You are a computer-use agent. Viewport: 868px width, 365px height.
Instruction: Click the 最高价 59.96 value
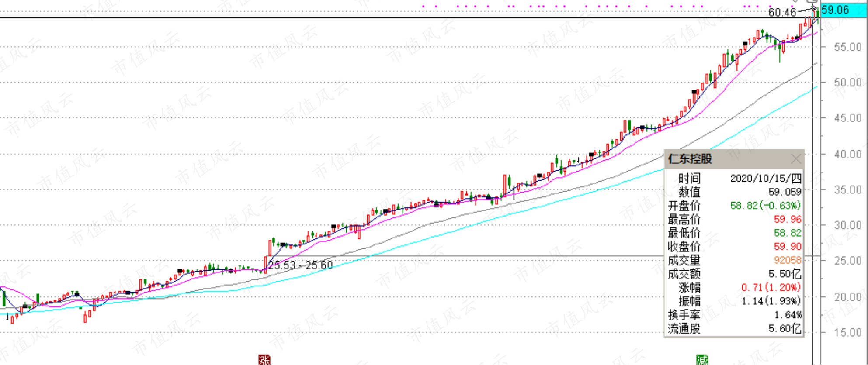tap(788, 219)
